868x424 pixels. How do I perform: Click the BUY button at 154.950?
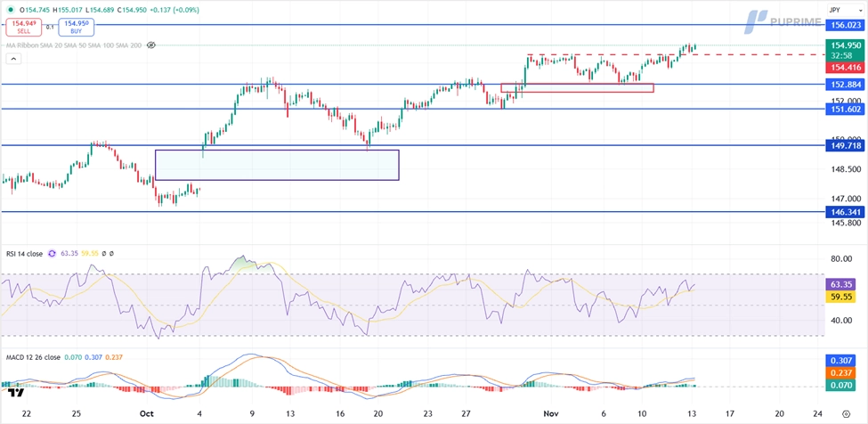[x=77, y=28]
